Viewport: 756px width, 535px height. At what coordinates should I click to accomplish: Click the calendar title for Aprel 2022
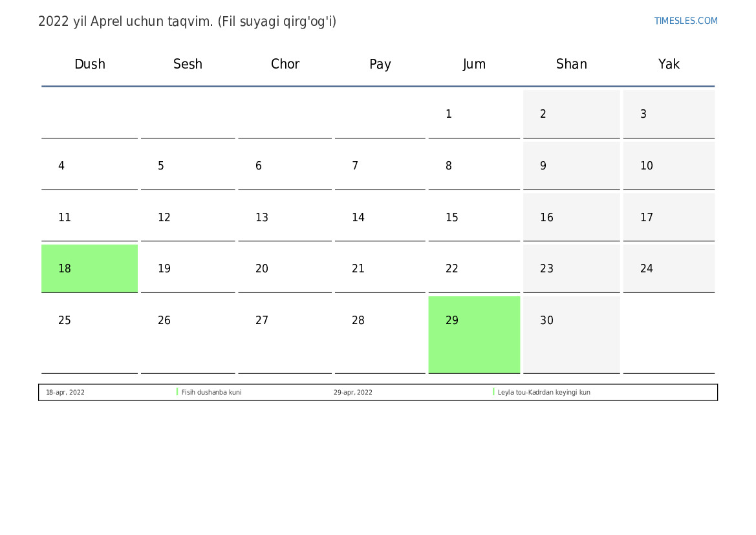tap(187, 22)
